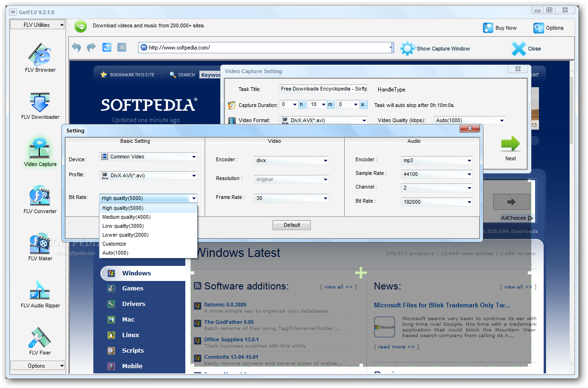Viewport: 588px width, 388px height.
Task: Click the gray stop loading icon
Action: 122,47
